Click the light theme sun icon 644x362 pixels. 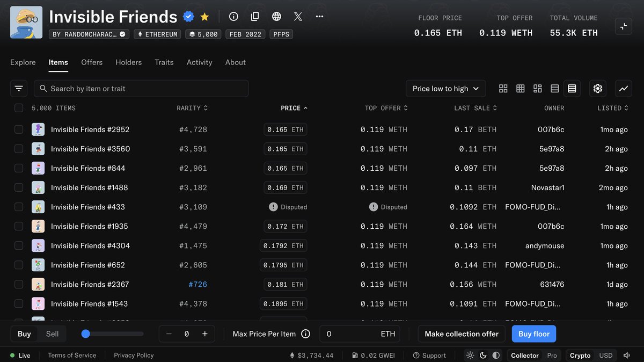point(471,356)
